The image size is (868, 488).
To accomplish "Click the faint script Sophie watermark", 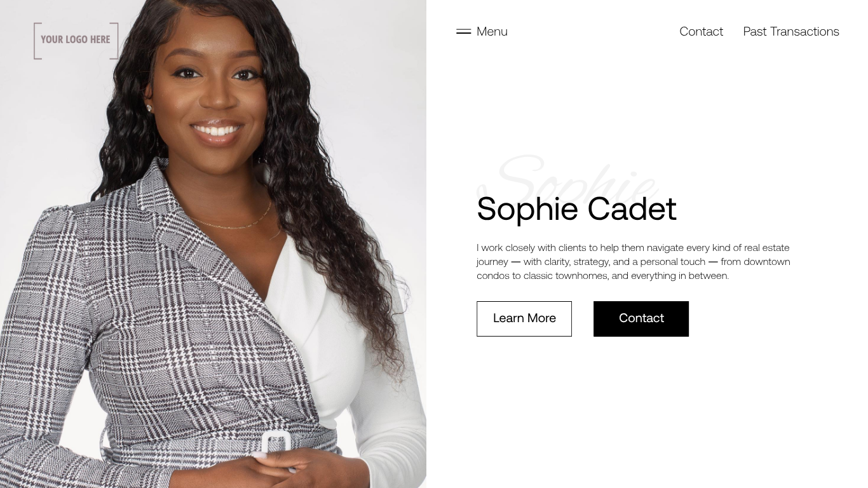I will pyautogui.click(x=567, y=177).
